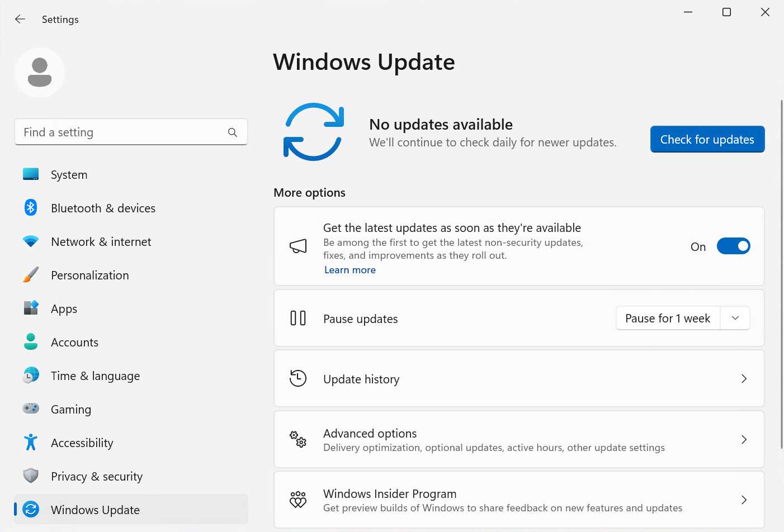The image size is (784, 532).
Task: Click the Bluetooth & devices icon
Action: [x=30, y=207]
